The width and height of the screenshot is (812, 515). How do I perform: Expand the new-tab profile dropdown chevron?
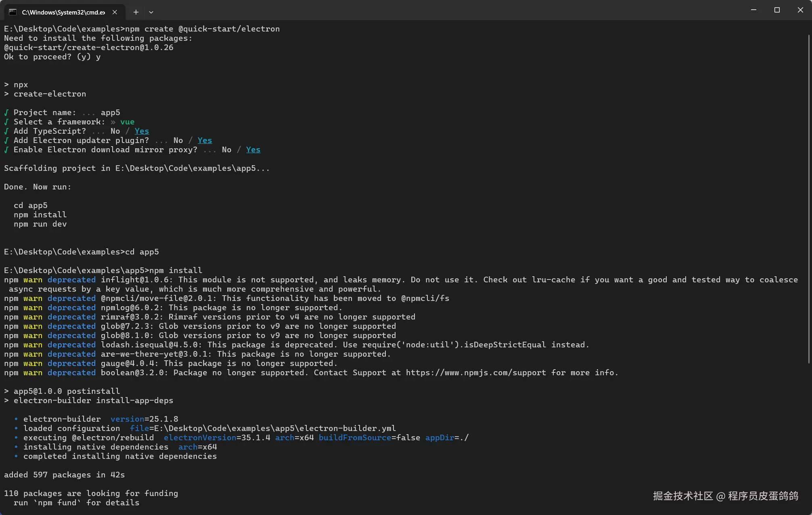point(151,12)
